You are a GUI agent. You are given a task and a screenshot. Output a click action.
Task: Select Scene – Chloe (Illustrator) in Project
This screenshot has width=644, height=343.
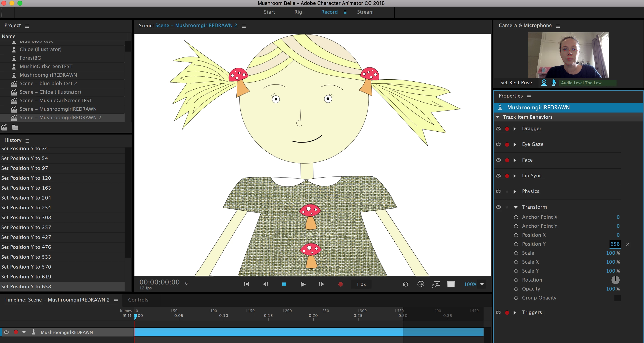50,92
